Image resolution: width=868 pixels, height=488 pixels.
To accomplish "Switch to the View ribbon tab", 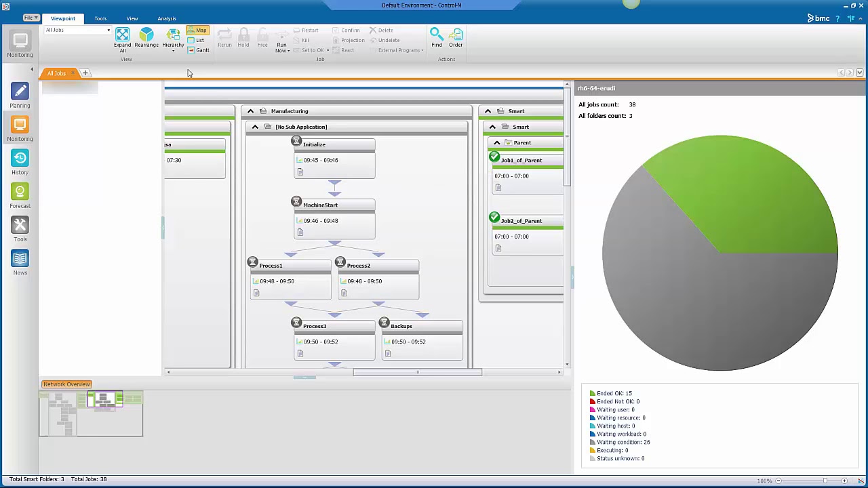I will coord(132,19).
